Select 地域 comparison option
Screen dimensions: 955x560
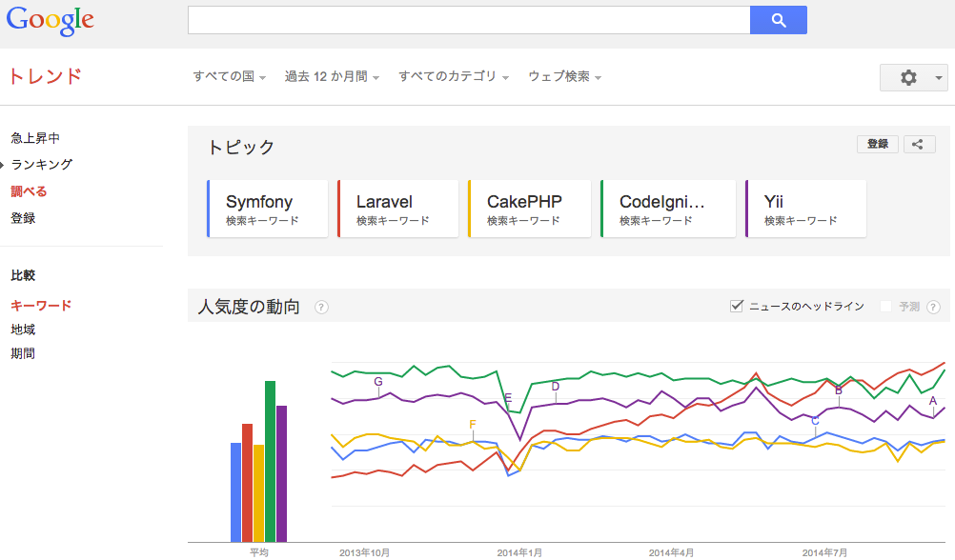point(23,330)
